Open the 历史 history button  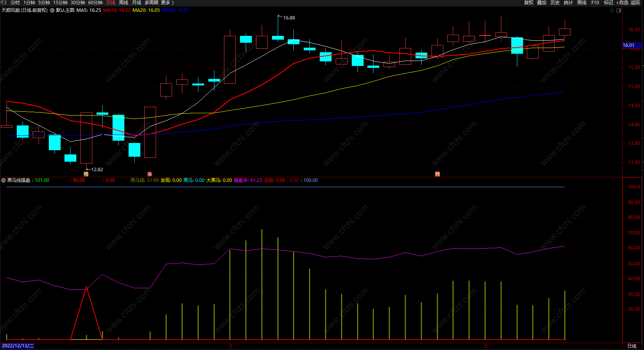pos(555,3)
